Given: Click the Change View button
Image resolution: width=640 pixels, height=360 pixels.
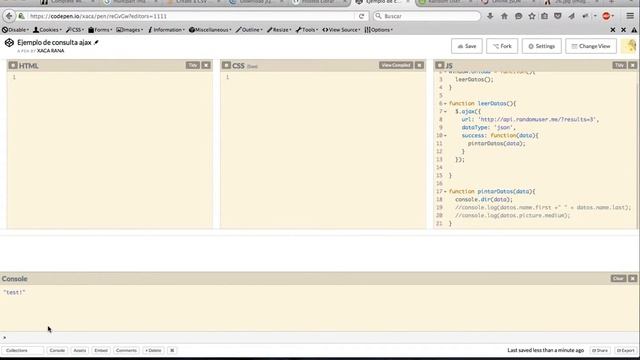Looking at the screenshot, I should tap(591, 46).
